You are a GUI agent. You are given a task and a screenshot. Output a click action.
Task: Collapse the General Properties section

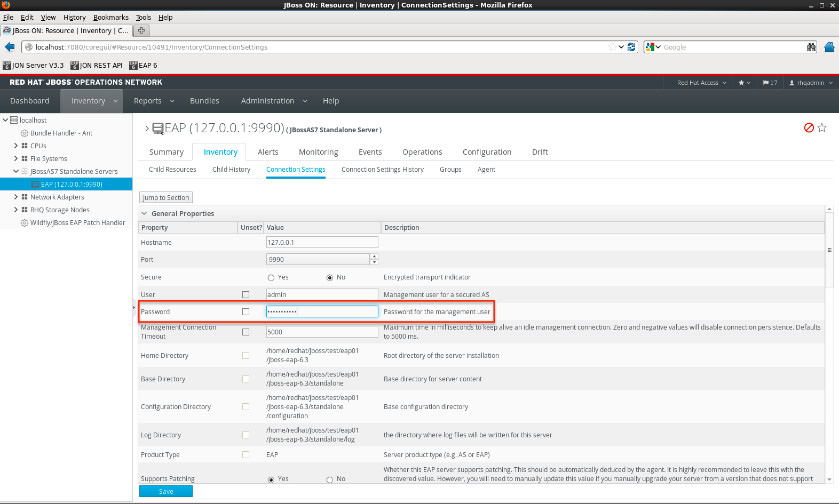click(144, 213)
